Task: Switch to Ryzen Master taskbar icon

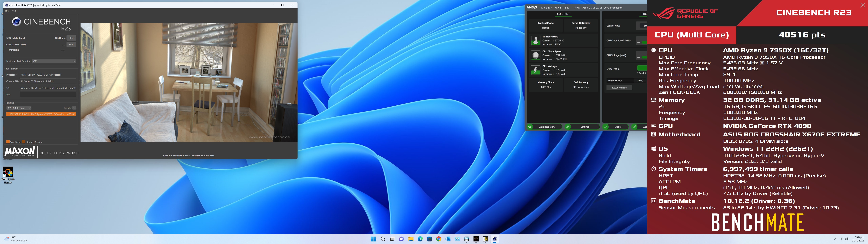Action: coord(476,239)
